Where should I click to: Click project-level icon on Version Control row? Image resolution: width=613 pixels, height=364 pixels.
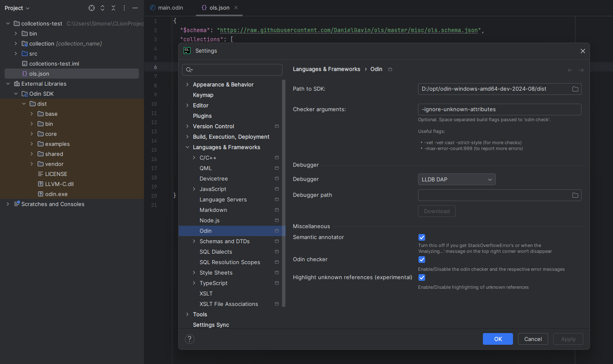277,126
